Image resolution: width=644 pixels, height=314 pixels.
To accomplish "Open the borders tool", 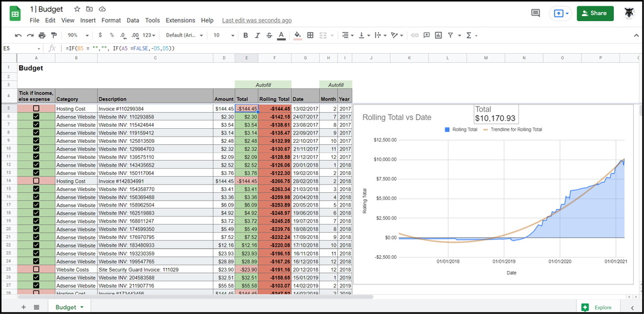I will tap(311, 35).
